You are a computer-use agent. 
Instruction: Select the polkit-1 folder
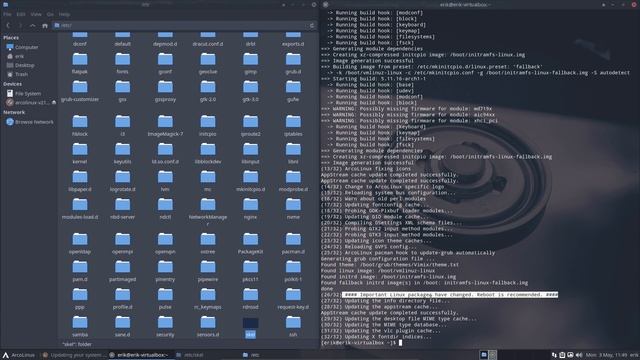tap(293, 271)
